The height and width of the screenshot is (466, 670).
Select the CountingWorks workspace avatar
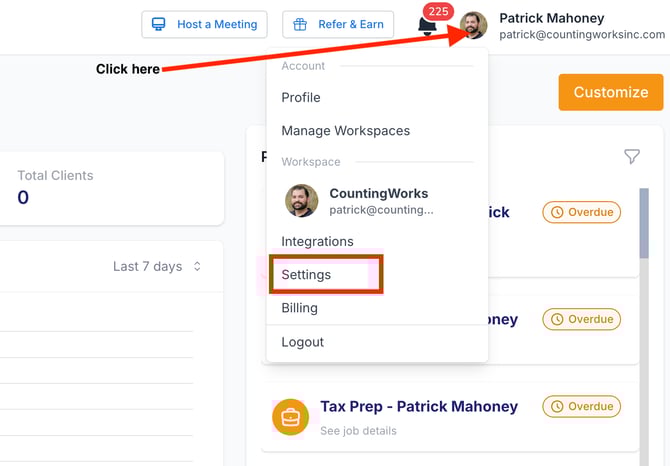[301, 201]
